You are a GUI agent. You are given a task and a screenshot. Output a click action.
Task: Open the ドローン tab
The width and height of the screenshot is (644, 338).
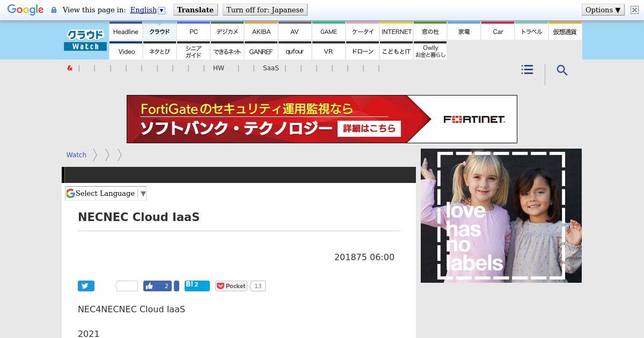click(x=362, y=51)
